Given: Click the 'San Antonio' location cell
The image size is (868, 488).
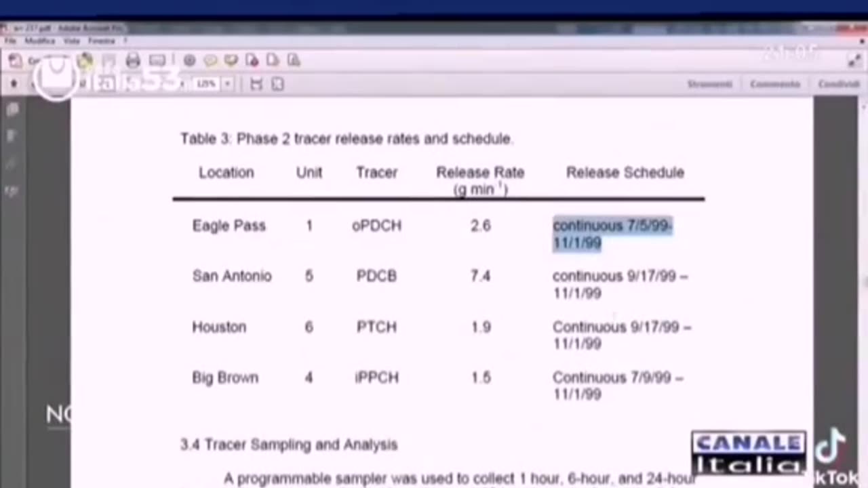Looking at the screenshot, I should pyautogui.click(x=232, y=276).
